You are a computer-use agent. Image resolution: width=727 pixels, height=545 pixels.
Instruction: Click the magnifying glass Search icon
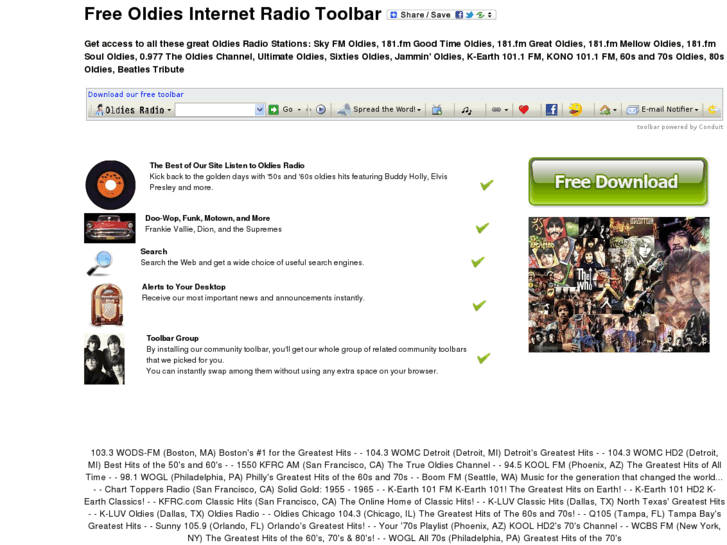coord(100,263)
